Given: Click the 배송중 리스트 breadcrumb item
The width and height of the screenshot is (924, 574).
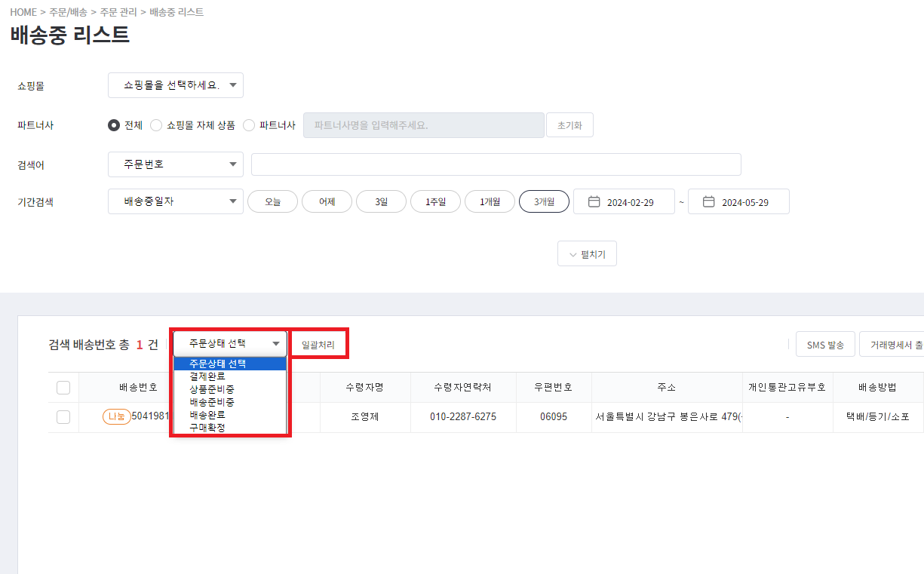Looking at the screenshot, I should coord(177,12).
